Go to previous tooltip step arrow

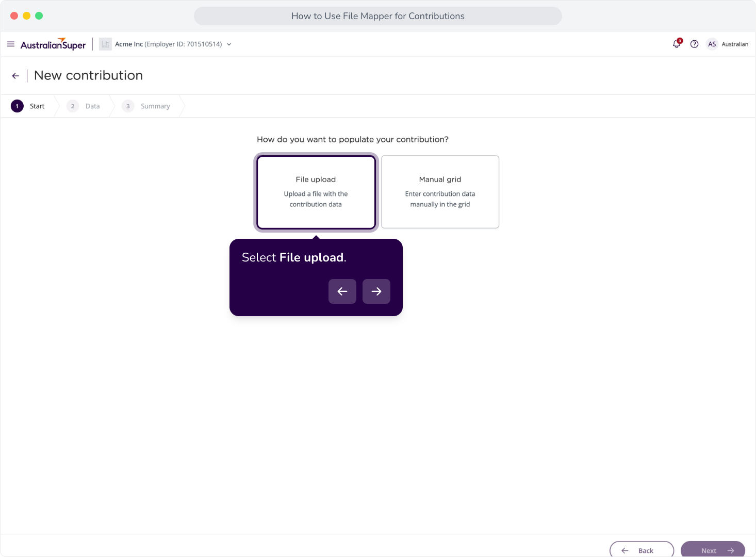pyautogui.click(x=342, y=291)
